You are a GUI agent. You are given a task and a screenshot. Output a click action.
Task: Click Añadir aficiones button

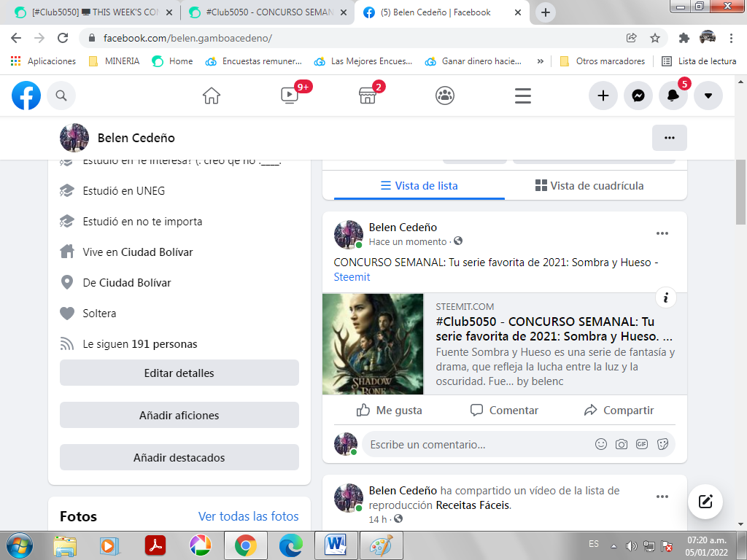pos(179,415)
